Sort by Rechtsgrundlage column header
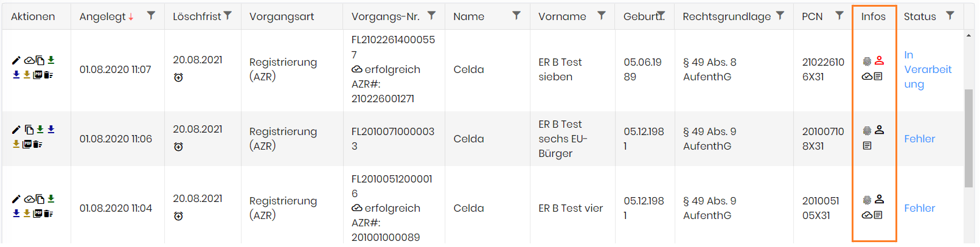 tap(726, 16)
